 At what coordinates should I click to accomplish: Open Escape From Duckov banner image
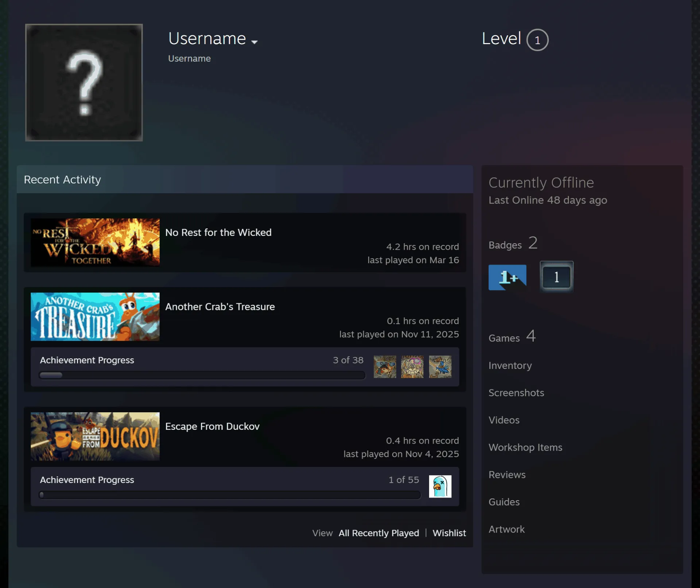95,436
